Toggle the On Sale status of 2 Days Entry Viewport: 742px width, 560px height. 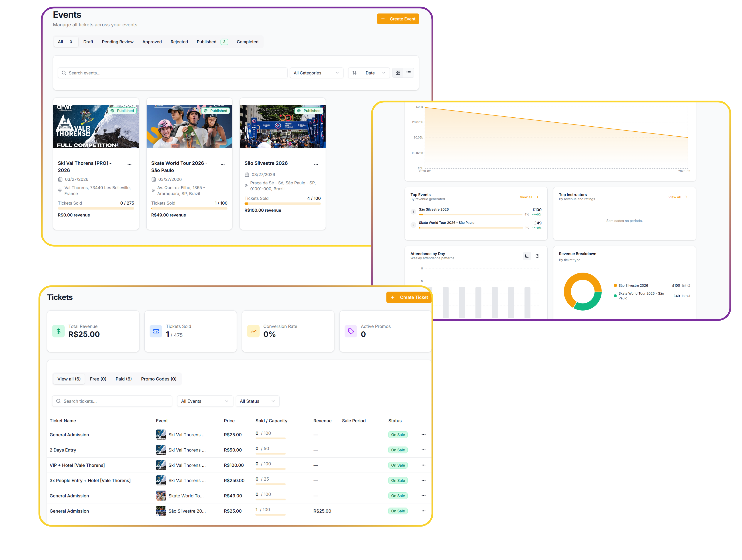coord(398,450)
